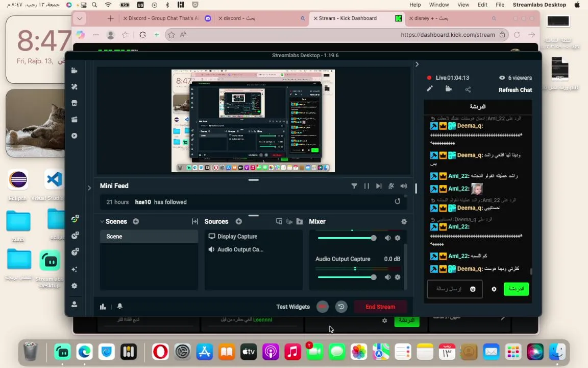Switch to the Stream - Kick Dashboard tab

[356, 18]
